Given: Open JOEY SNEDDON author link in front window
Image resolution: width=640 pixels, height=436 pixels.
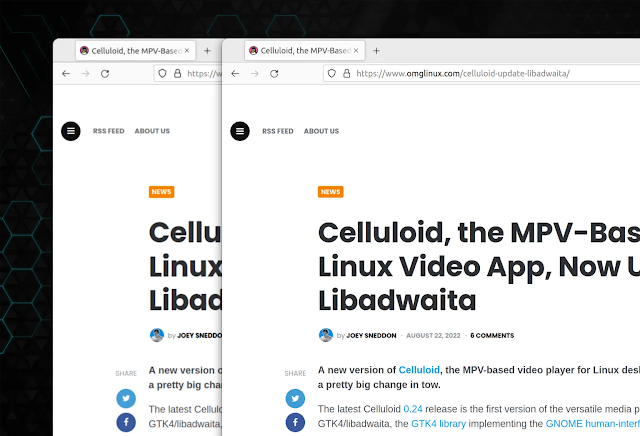Looking at the screenshot, I should [371, 336].
